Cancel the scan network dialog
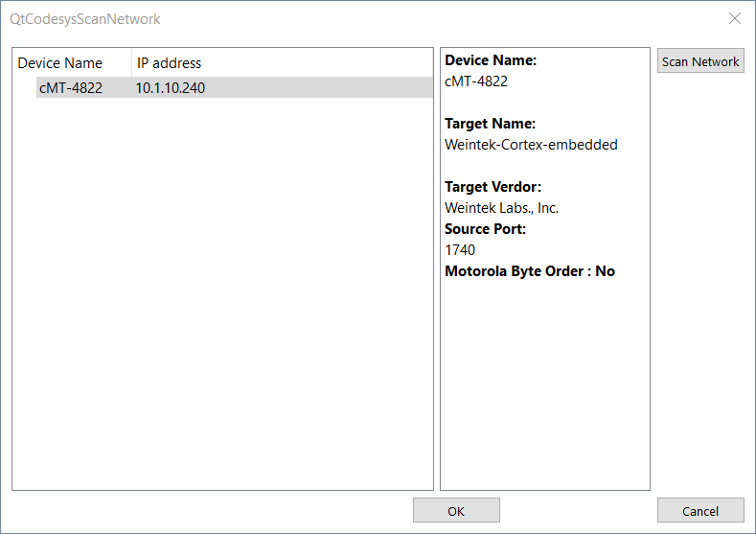 pos(700,510)
